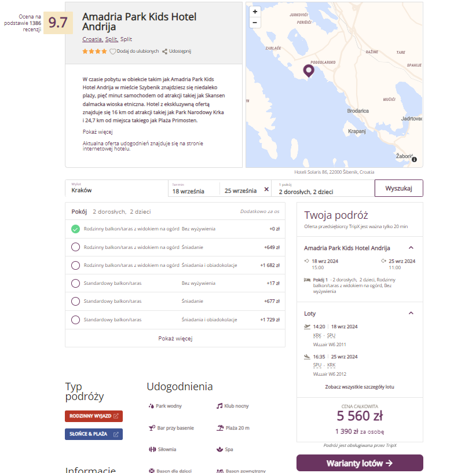Click the heart icon to add favorites
Screen dimensions: 476x473
pos(112,52)
